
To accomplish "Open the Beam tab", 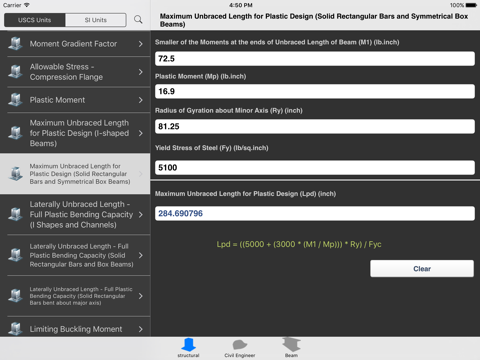I will pos(291,348).
